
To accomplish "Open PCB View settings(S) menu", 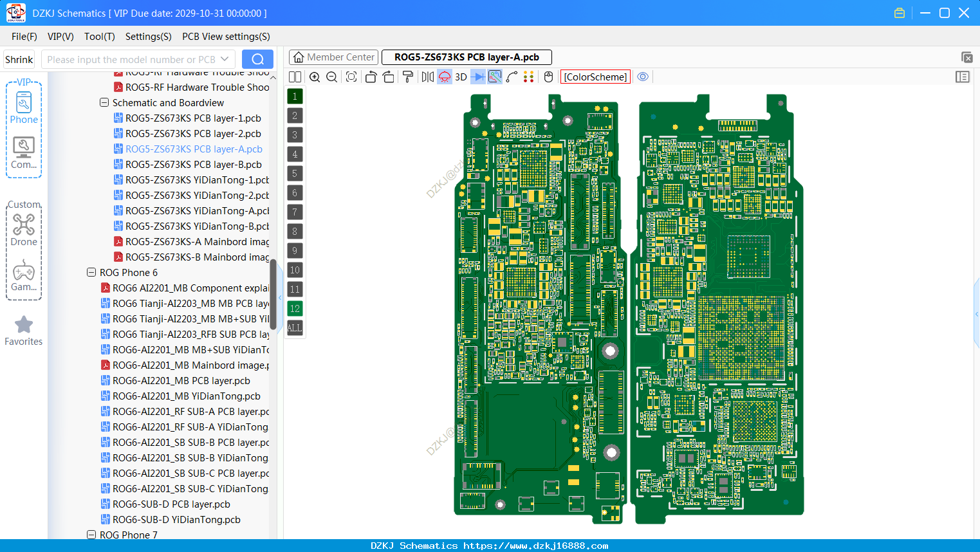I will pos(226,37).
